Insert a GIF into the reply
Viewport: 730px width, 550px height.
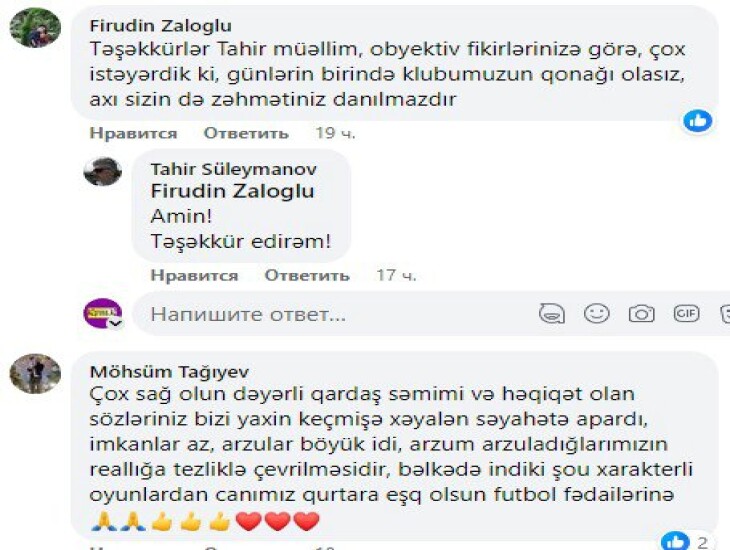pos(686,313)
